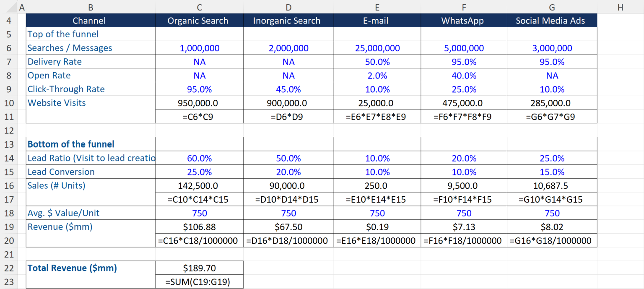Click the Click-Through Rate row label
The height and width of the screenshot is (289, 644).
click(x=66, y=89)
